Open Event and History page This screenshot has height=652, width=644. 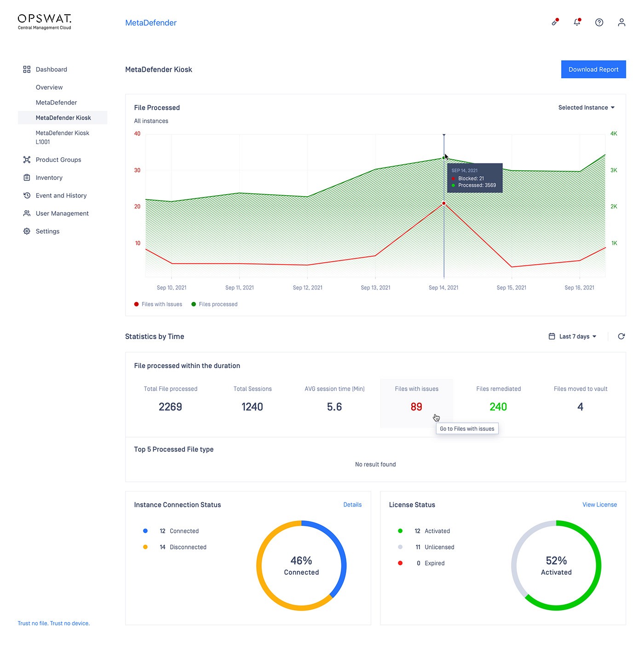pyautogui.click(x=61, y=196)
